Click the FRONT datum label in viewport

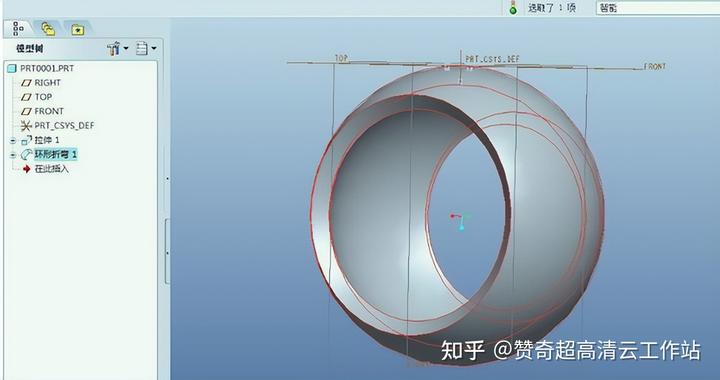[654, 67]
